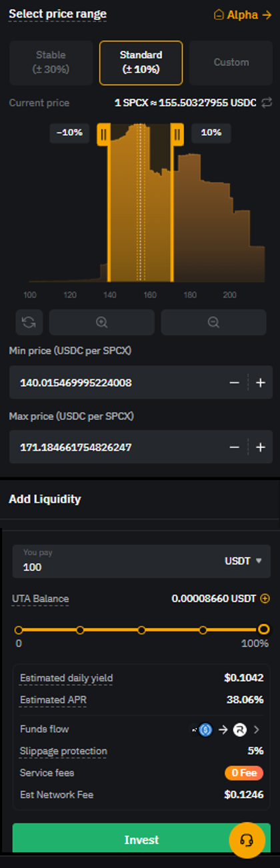Decrease the max price with minus
Image resolution: width=280 pixels, height=868 pixels.
234,447
